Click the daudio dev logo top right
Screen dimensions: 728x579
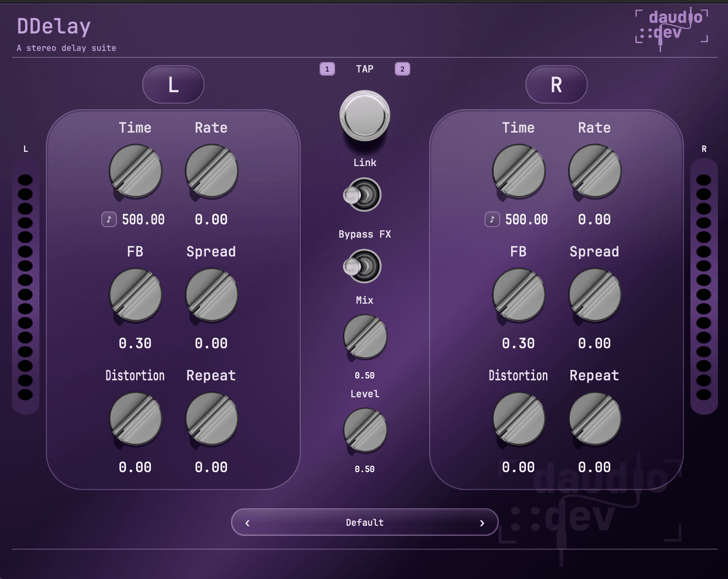click(672, 28)
